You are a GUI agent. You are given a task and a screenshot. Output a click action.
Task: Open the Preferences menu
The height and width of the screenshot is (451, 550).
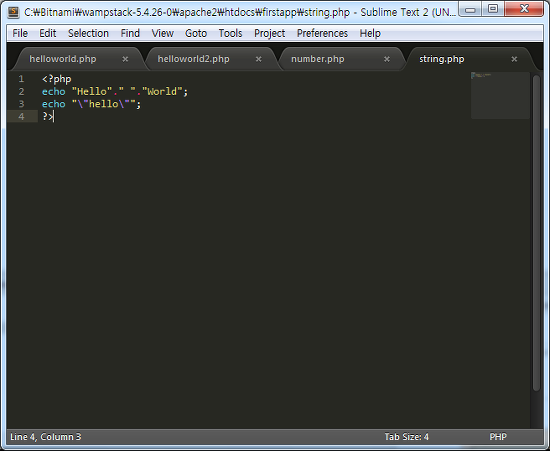[322, 33]
